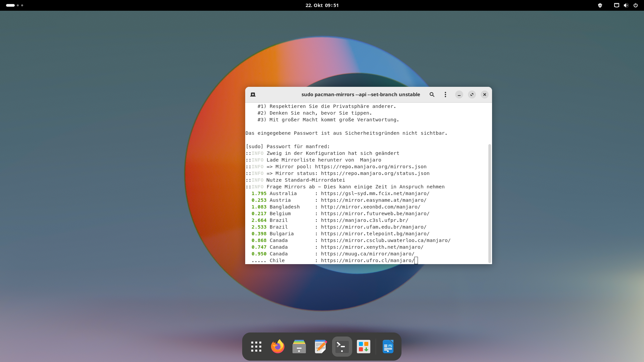Click the keyboard tray indicator
This screenshot has width=644, height=362.
tap(616, 5)
